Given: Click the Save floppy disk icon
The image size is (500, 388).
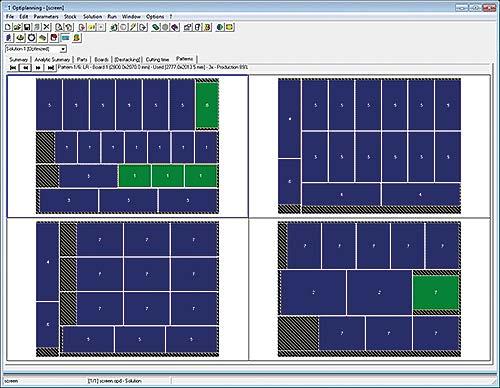Looking at the screenshot, I should 27,27.
